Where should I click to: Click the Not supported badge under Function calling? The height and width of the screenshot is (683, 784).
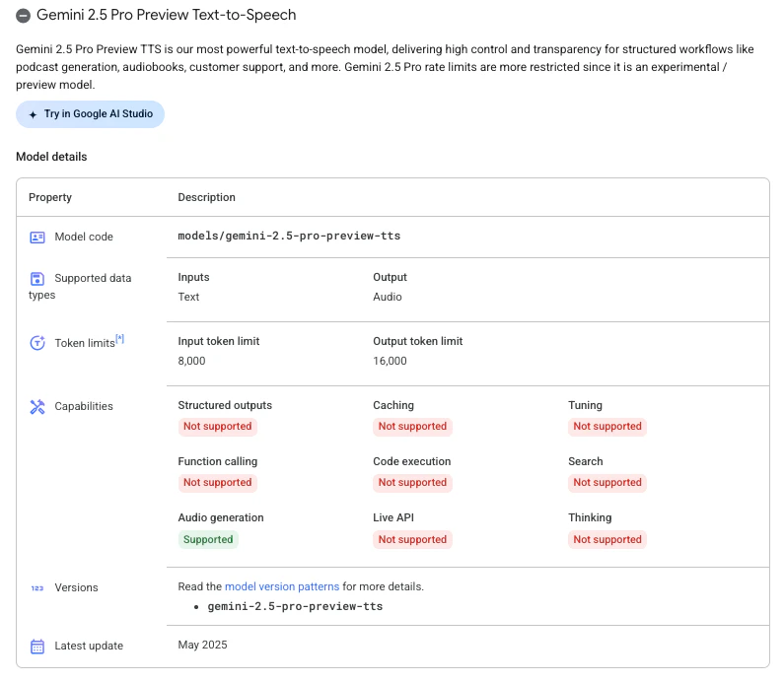[x=218, y=483]
